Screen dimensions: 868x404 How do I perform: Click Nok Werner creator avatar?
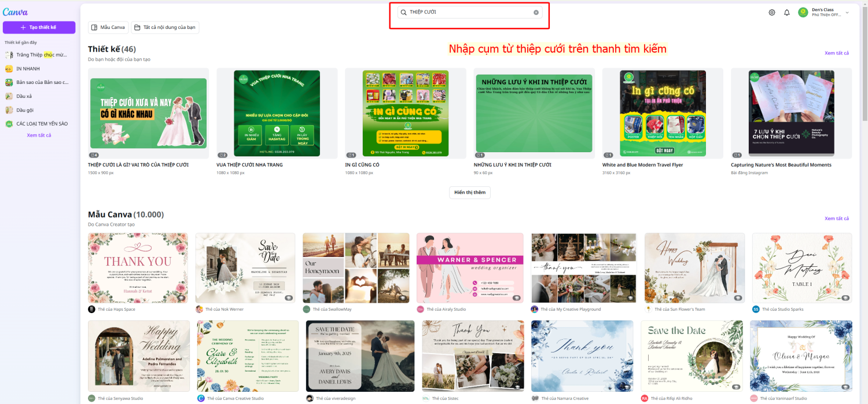[x=199, y=309]
